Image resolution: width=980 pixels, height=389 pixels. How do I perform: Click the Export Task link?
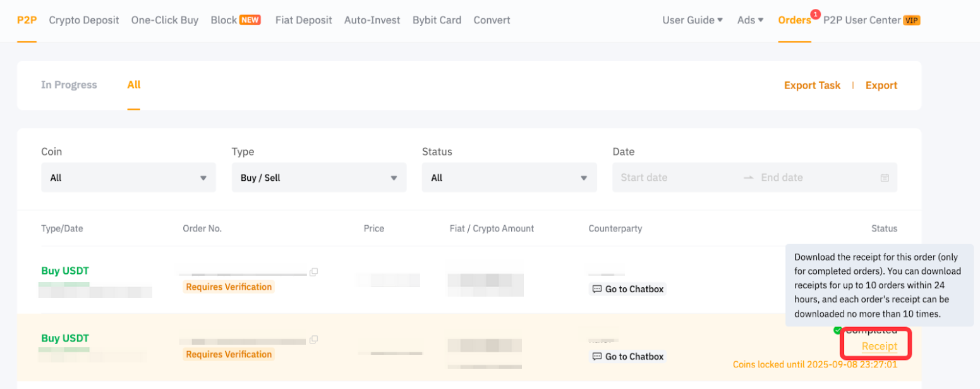pyautogui.click(x=812, y=85)
